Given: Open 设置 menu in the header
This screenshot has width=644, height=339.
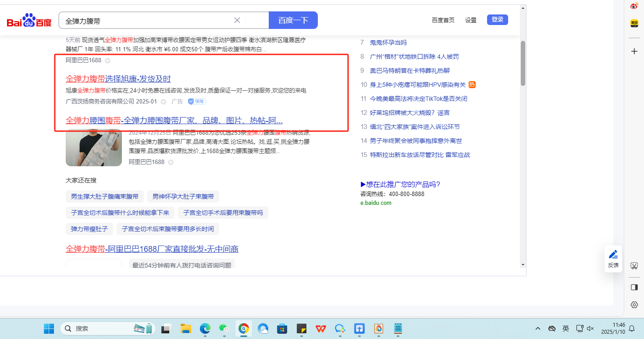Looking at the screenshot, I should pos(470,20).
